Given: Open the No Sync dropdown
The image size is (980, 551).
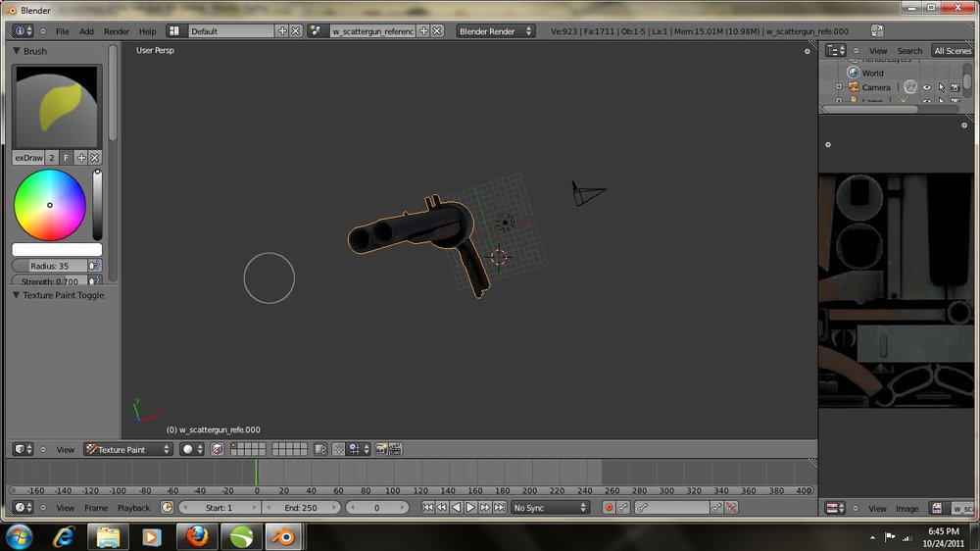Looking at the screenshot, I should coord(550,508).
